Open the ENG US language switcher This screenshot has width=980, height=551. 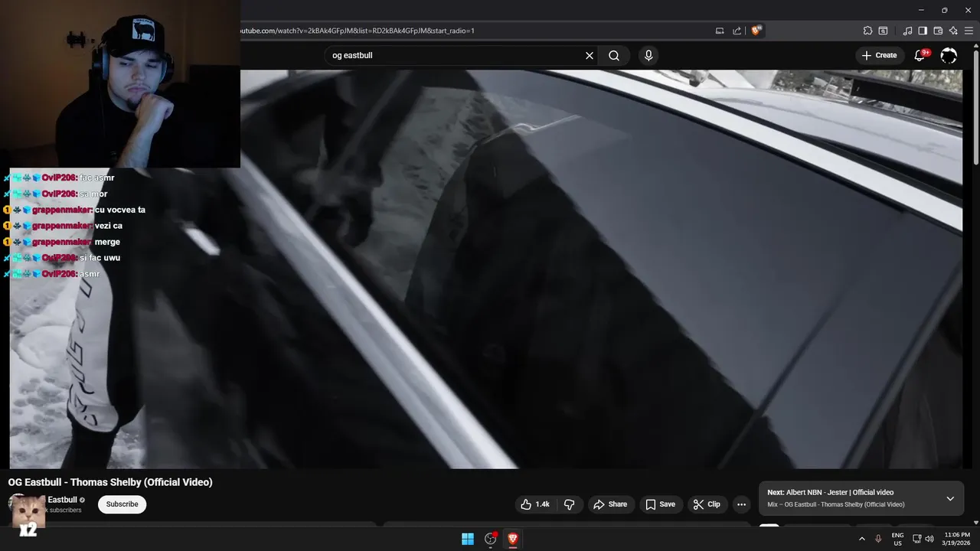897,539
